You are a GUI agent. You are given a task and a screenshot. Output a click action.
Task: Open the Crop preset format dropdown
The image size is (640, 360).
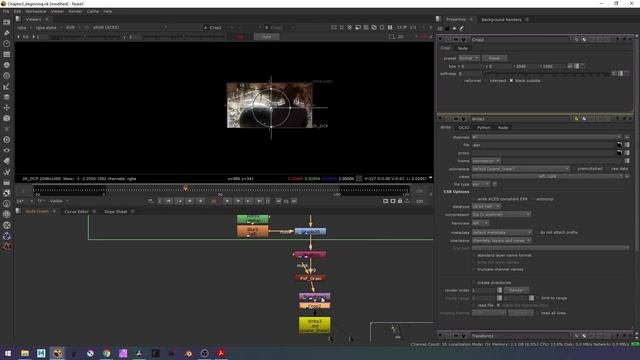tap(469, 58)
